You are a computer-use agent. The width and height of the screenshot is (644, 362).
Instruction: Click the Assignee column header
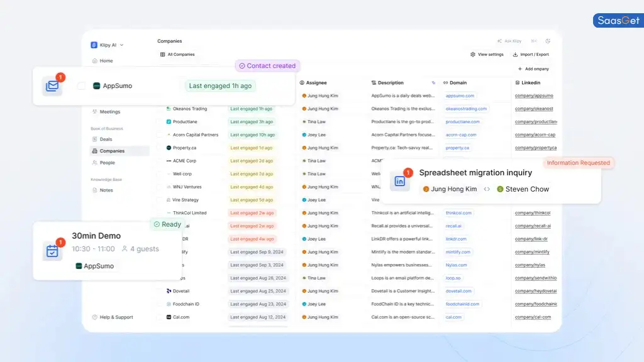[313, 82]
